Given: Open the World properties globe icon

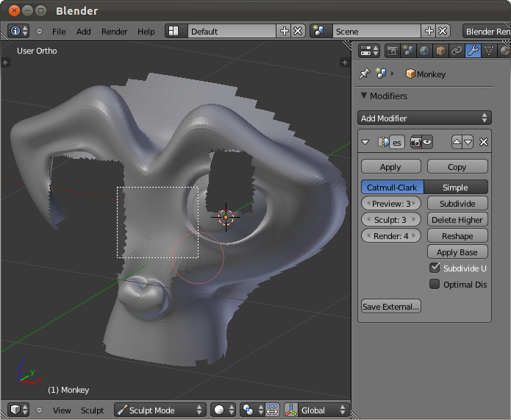Looking at the screenshot, I should (424, 51).
